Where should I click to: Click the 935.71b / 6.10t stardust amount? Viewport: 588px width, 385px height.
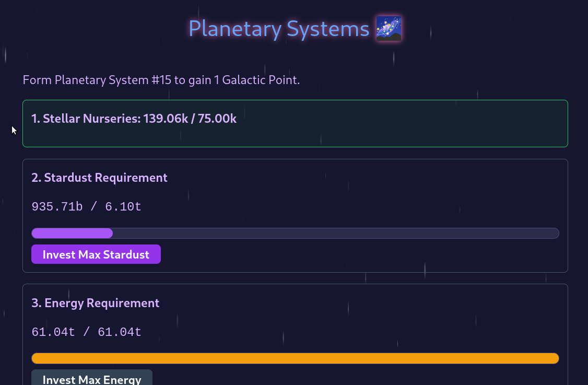pyautogui.click(x=86, y=207)
